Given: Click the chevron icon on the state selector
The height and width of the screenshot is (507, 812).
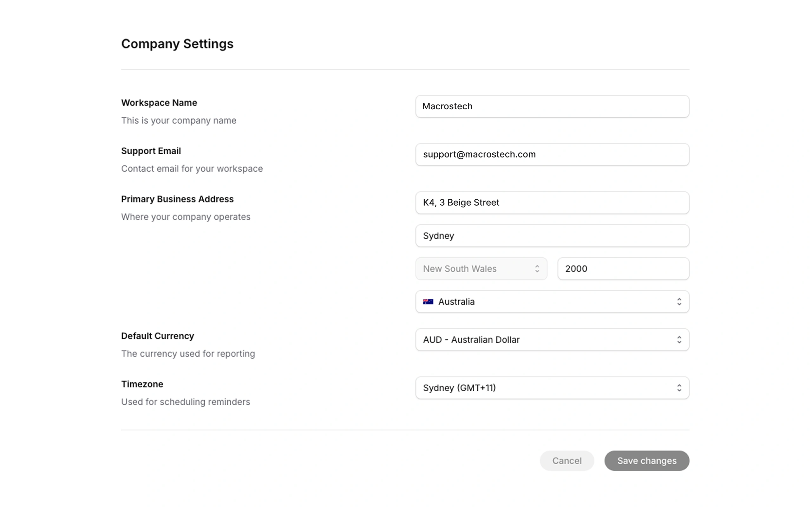Looking at the screenshot, I should tap(537, 269).
